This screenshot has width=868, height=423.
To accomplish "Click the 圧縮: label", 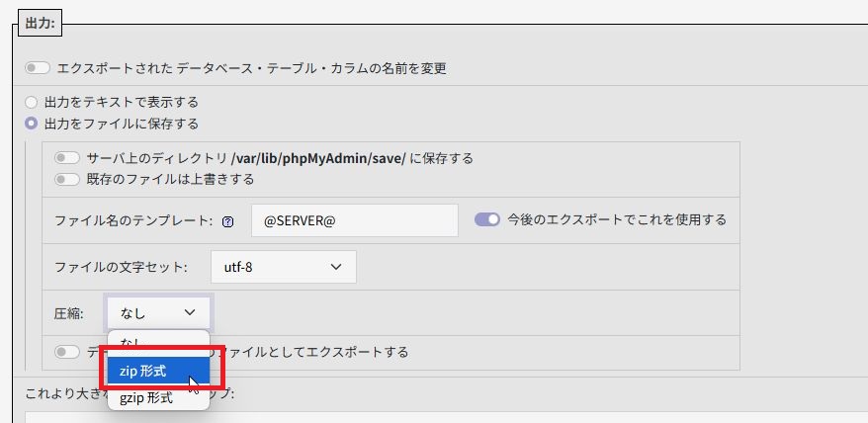I will click(x=68, y=314).
